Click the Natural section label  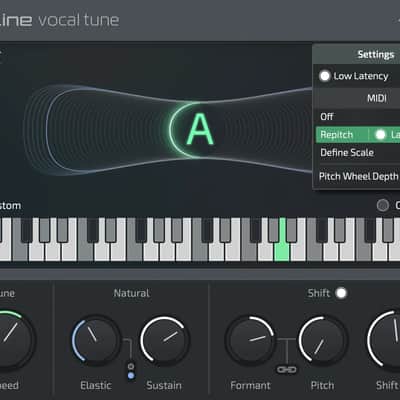point(131,293)
